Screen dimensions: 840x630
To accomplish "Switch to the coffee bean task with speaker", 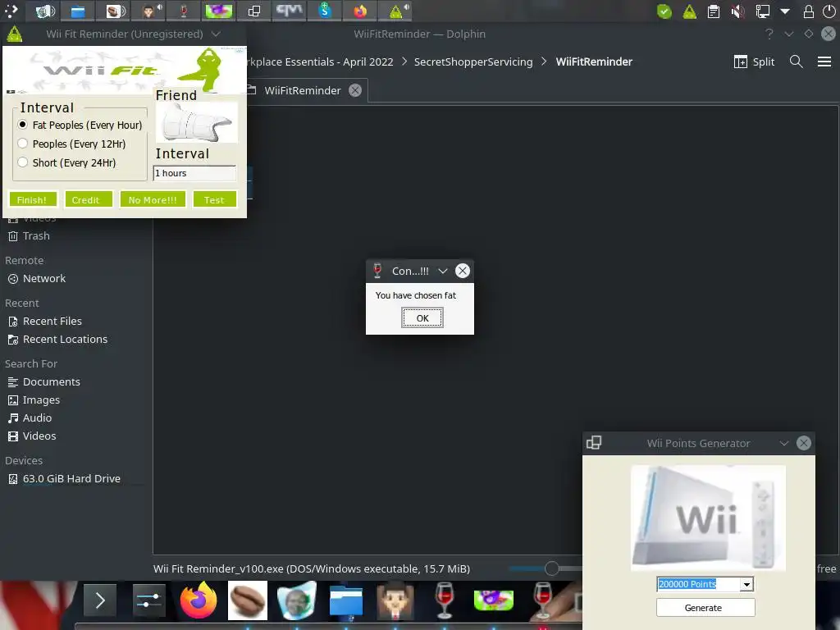I will (114, 11).
